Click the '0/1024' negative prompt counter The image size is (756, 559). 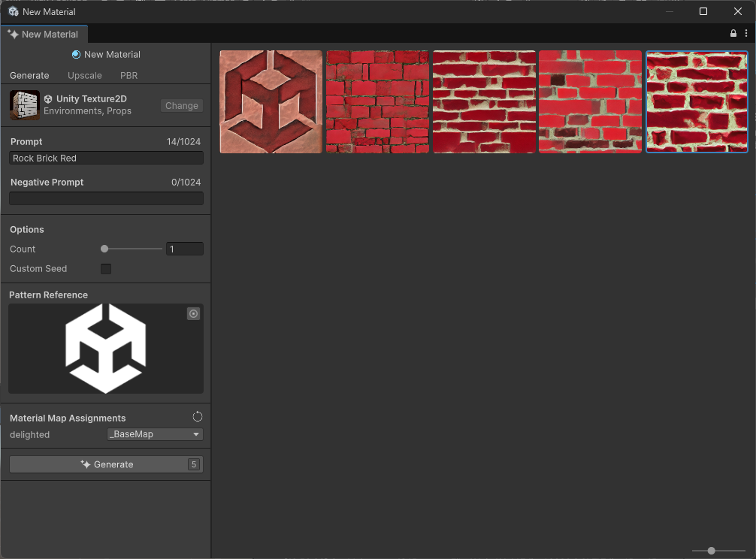186,182
